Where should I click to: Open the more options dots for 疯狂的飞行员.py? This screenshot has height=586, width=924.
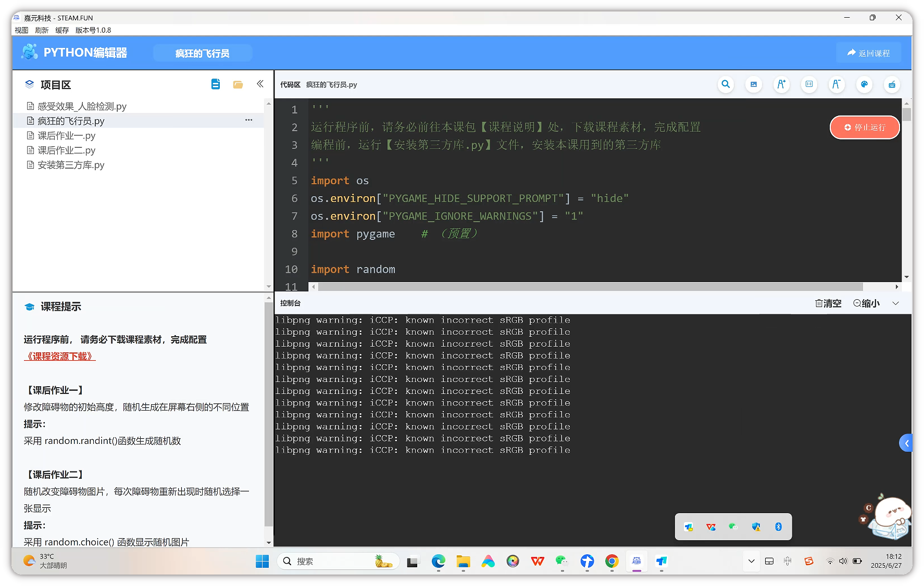pyautogui.click(x=249, y=120)
